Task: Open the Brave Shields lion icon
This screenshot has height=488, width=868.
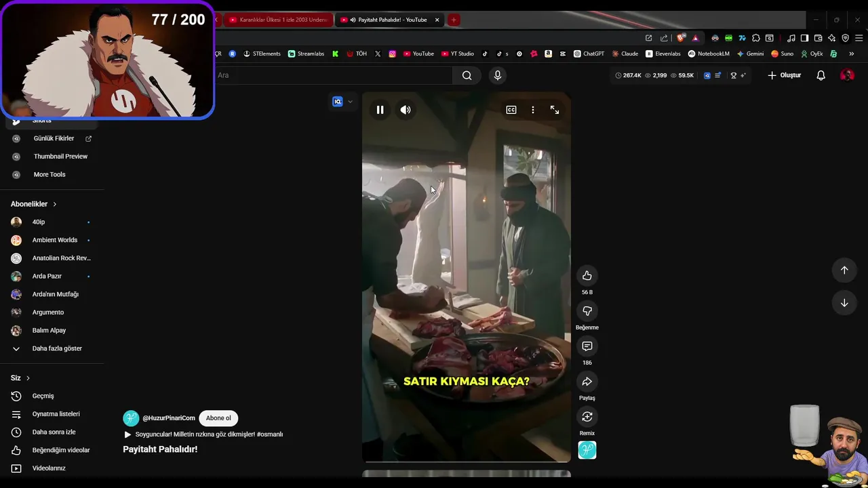Action: tap(681, 38)
